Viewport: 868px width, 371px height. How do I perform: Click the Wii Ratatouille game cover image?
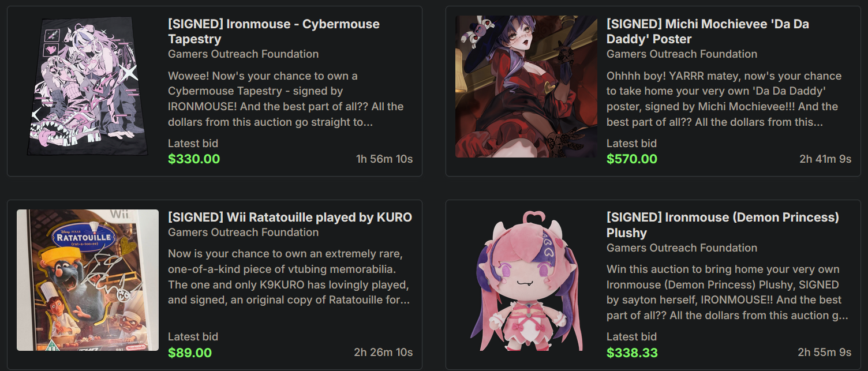point(87,280)
